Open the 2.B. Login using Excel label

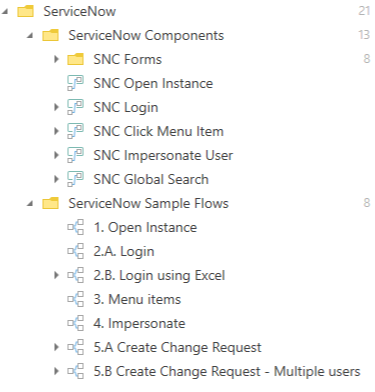pyautogui.click(x=159, y=276)
